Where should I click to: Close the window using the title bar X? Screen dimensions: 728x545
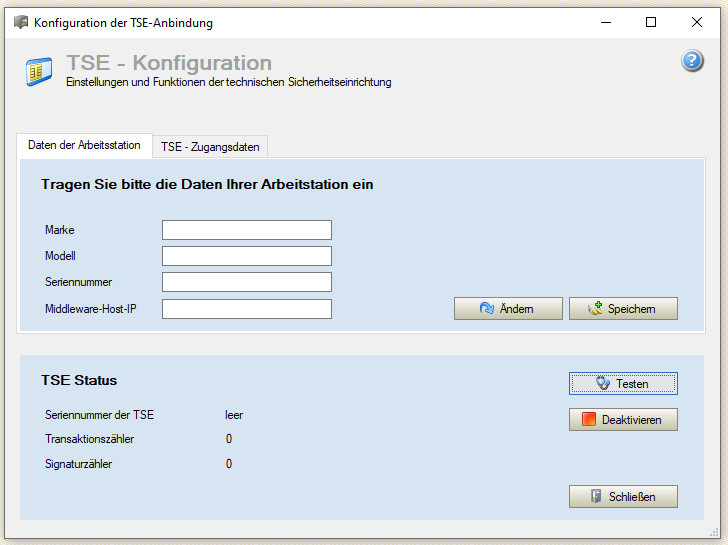tap(697, 22)
